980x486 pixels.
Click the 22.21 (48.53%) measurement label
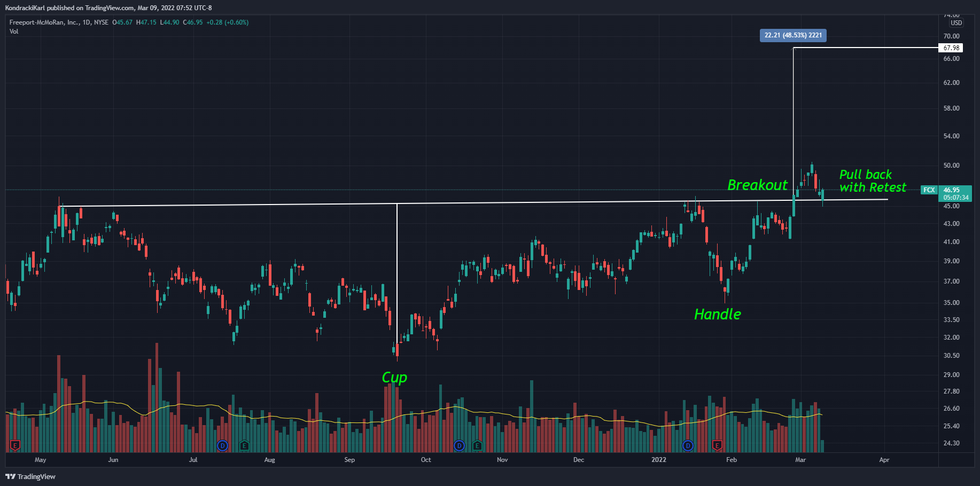(793, 35)
